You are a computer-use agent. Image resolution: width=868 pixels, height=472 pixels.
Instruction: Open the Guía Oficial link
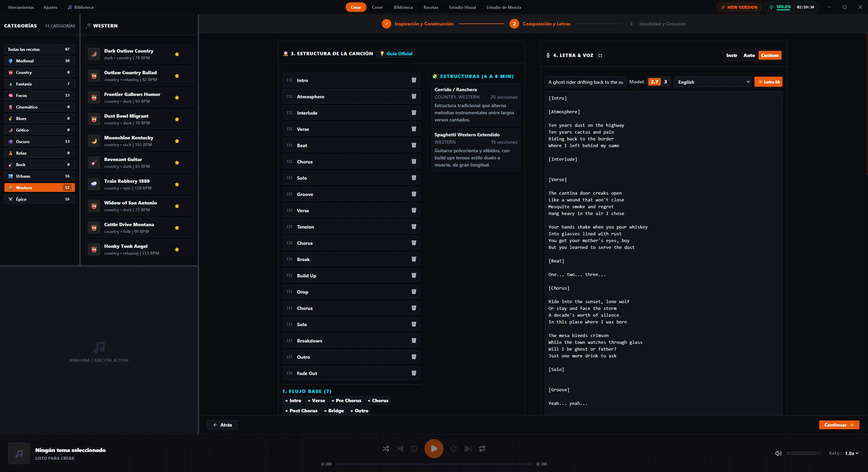[x=396, y=54]
